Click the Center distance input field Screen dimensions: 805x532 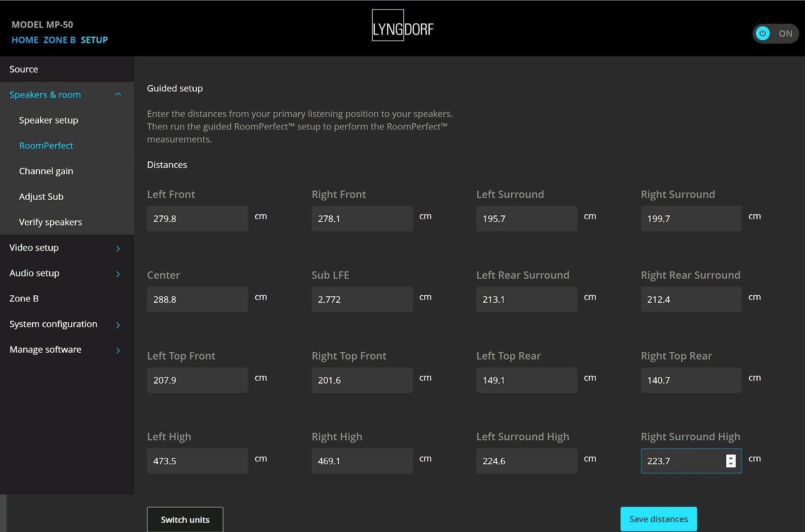pos(197,300)
